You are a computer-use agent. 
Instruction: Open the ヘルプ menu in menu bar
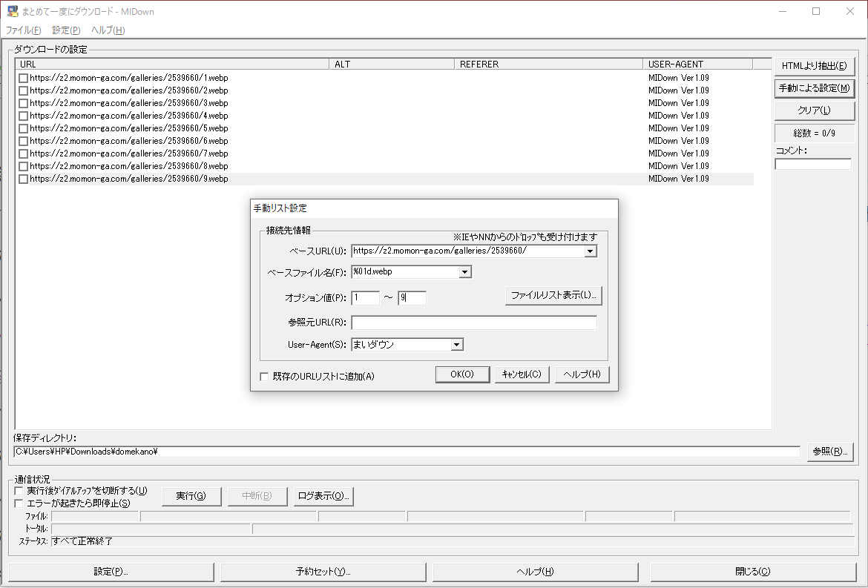pyautogui.click(x=108, y=30)
